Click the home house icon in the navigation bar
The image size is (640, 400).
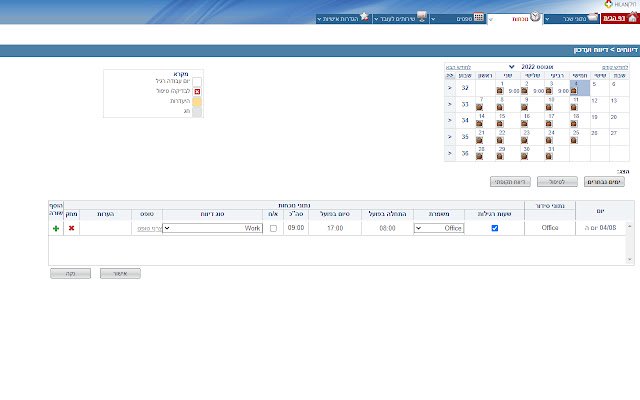[632, 18]
